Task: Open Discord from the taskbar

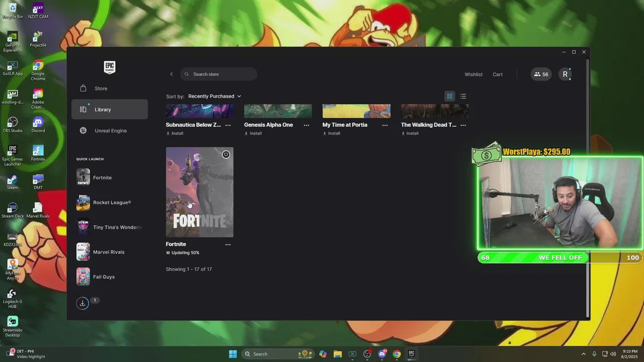Action: coord(382,354)
